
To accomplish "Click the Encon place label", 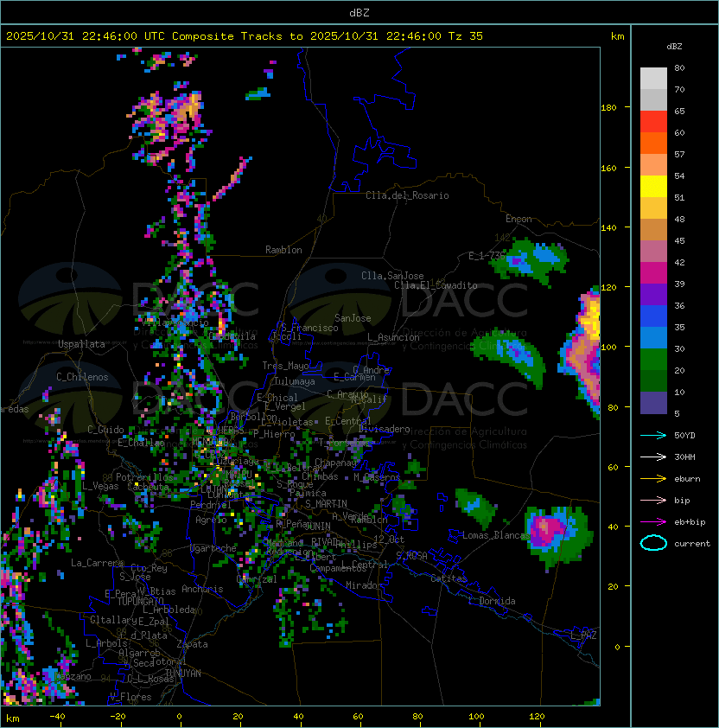I will (x=519, y=219).
